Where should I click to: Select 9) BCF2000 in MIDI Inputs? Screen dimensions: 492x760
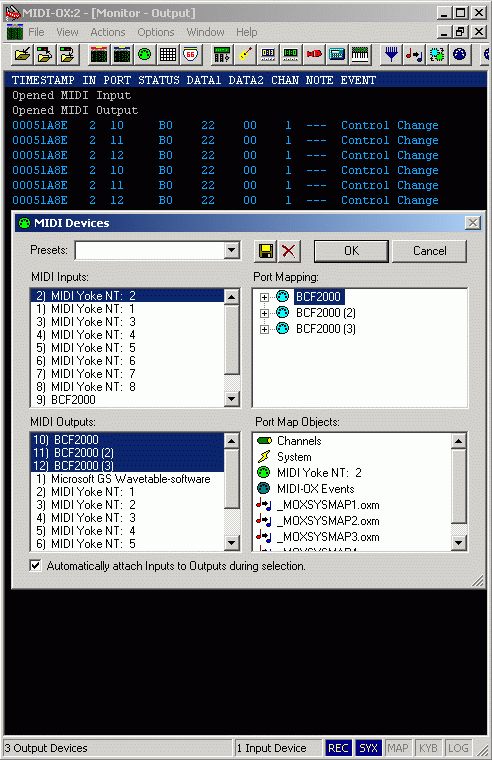tap(127, 400)
